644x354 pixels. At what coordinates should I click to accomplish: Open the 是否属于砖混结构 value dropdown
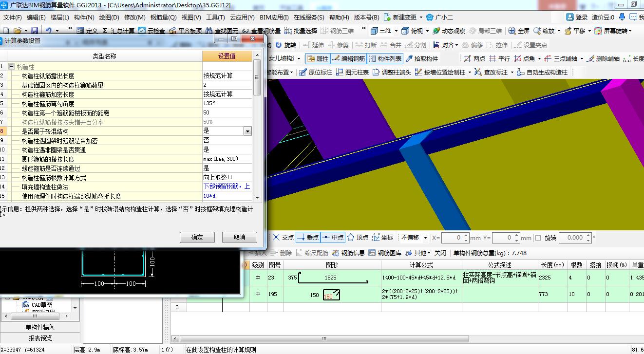pos(247,131)
